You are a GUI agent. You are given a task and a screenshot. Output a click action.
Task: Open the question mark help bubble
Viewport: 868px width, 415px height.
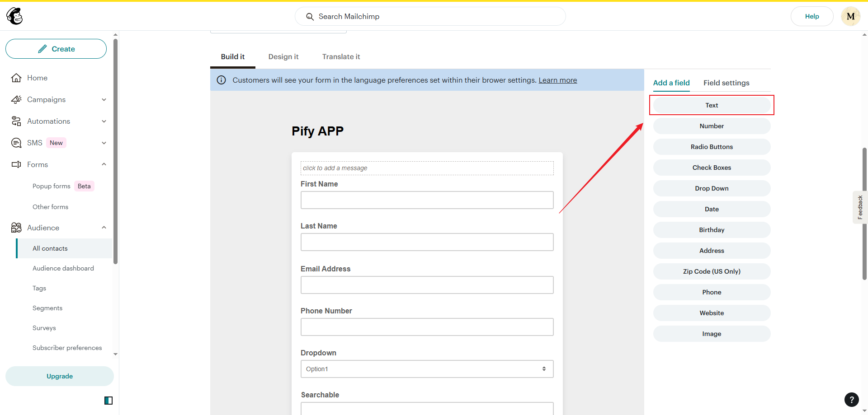[852, 400]
